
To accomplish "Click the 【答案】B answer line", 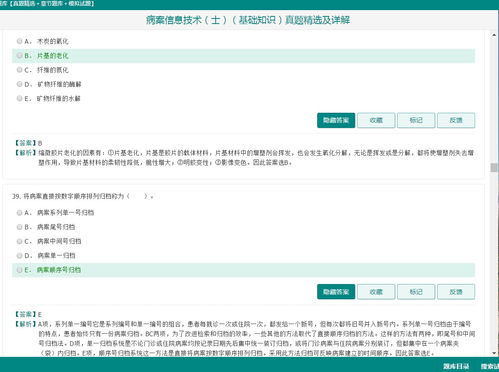I will (28, 143).
